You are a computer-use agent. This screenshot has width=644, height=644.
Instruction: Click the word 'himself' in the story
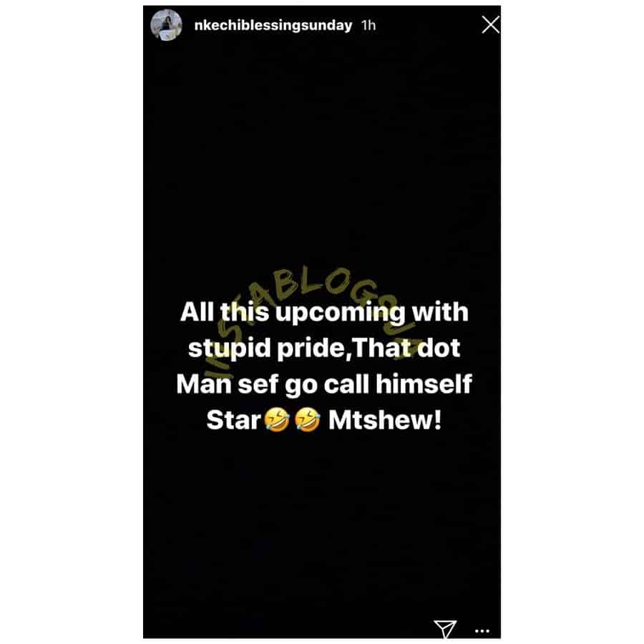coord(424,384)
